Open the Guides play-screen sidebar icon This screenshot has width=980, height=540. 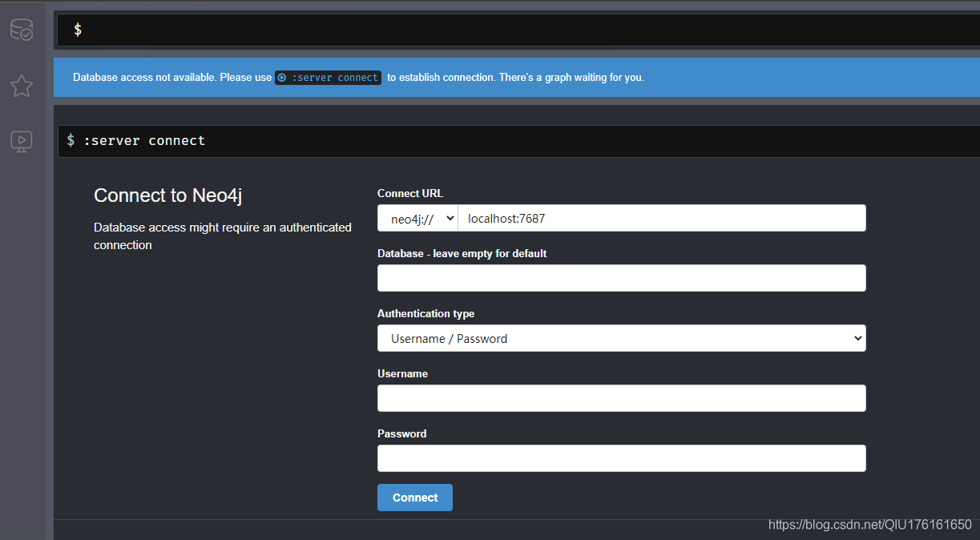22,142
